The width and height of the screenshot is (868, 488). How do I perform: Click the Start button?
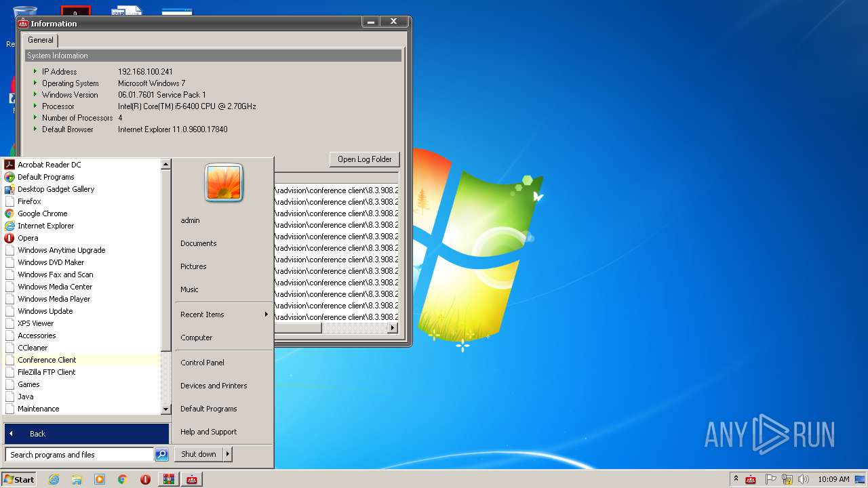19,479
